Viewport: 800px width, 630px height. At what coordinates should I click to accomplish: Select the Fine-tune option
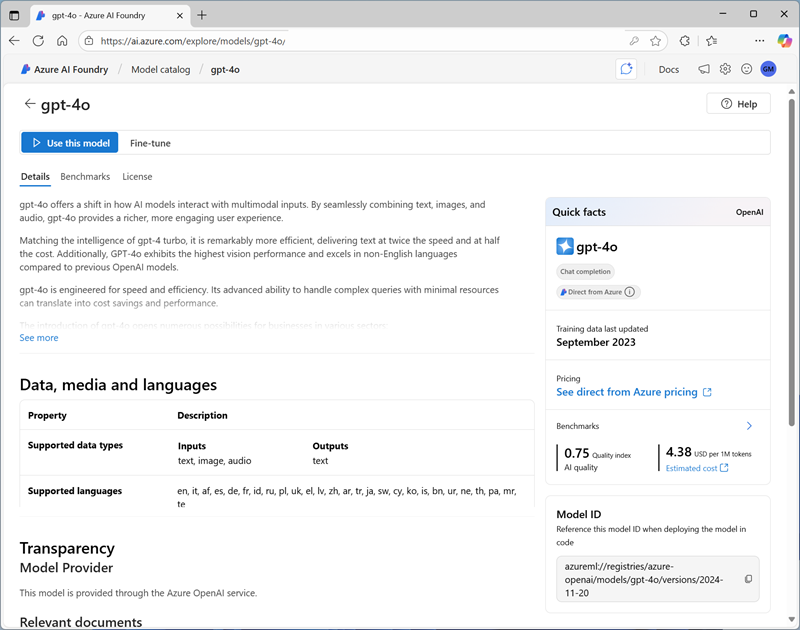tap(150, 143)
